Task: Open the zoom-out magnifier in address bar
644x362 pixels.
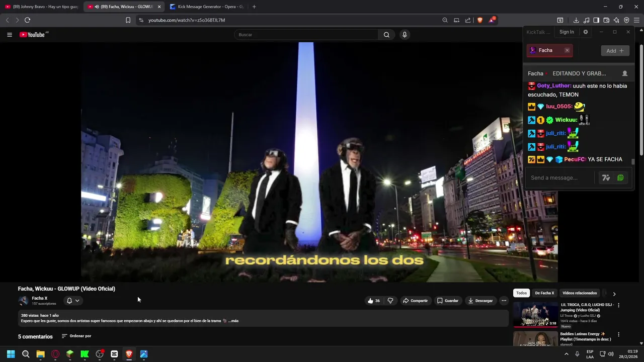Action: coord(445,20)
